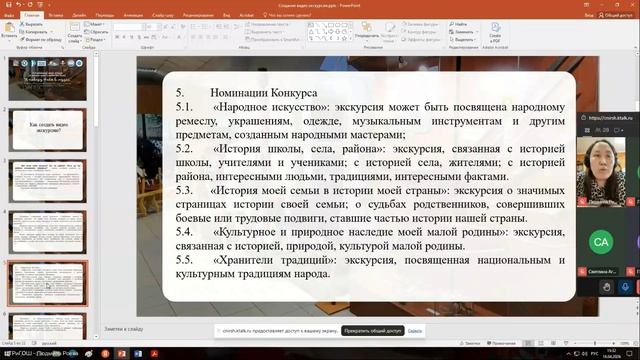The height and width of the screenshot is (360, 640).
Task: Switch to normal view in status bar
Action: tap(528, 343)
